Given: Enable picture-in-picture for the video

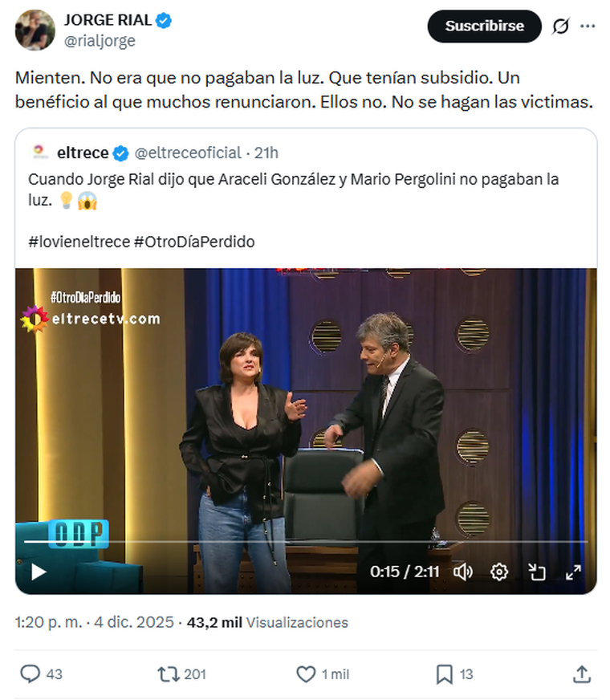Looking at the screenshot, I should point(539,573).
